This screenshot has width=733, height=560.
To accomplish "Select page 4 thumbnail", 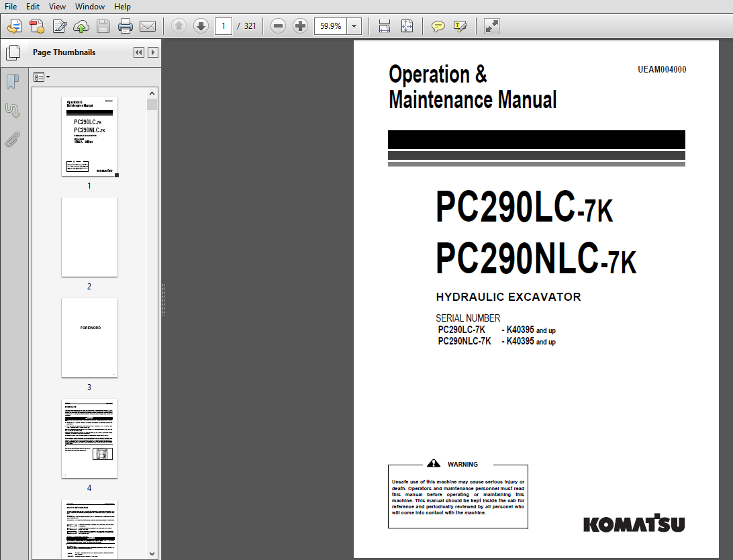I will 90,438.
